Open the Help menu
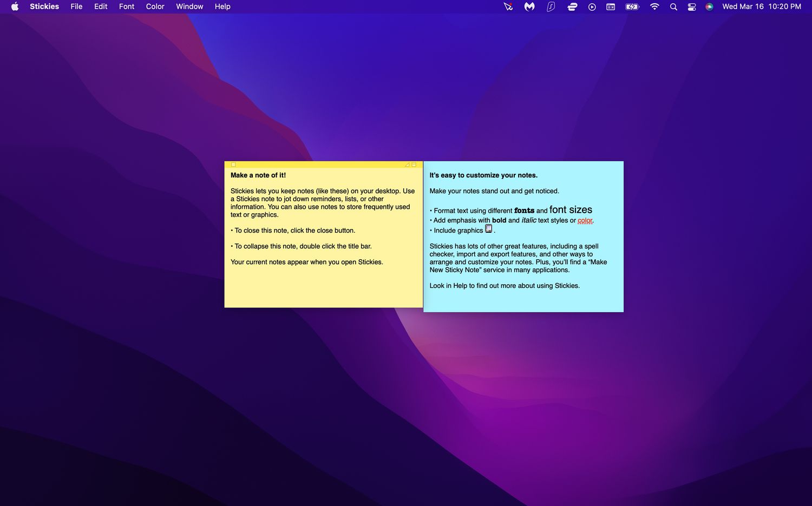The width and height of the screenshot is (812, 506). pyautogui.click(x=222, y=6)
